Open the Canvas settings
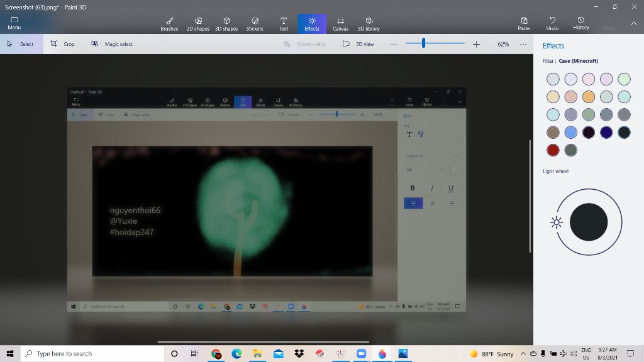The height and width of the screenshot is (362, 644). (340, 24)
